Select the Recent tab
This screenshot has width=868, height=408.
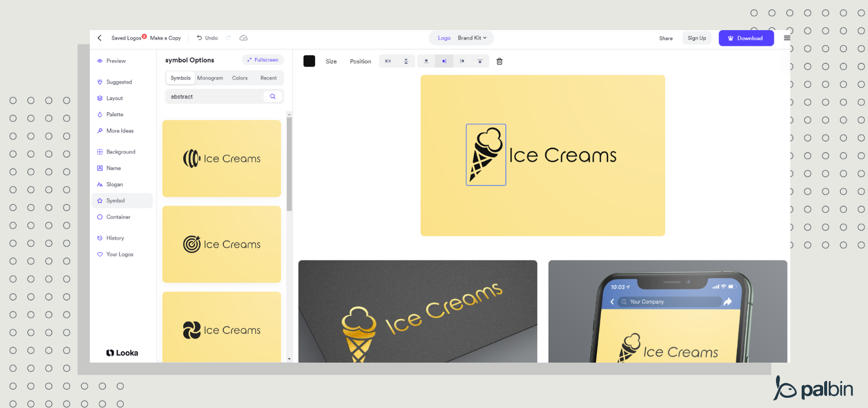tap(269, 78)
